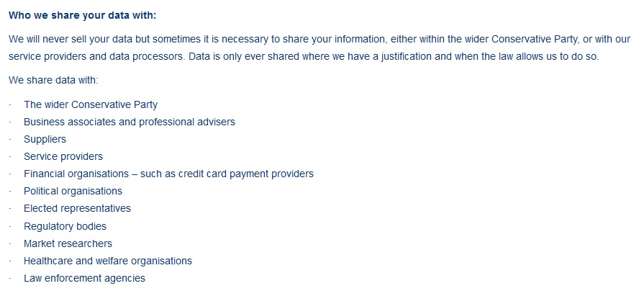644x291 pixels.
Task: Click the 'We share data with:' line
Action: pyautogui.click(x=53, y=80)
